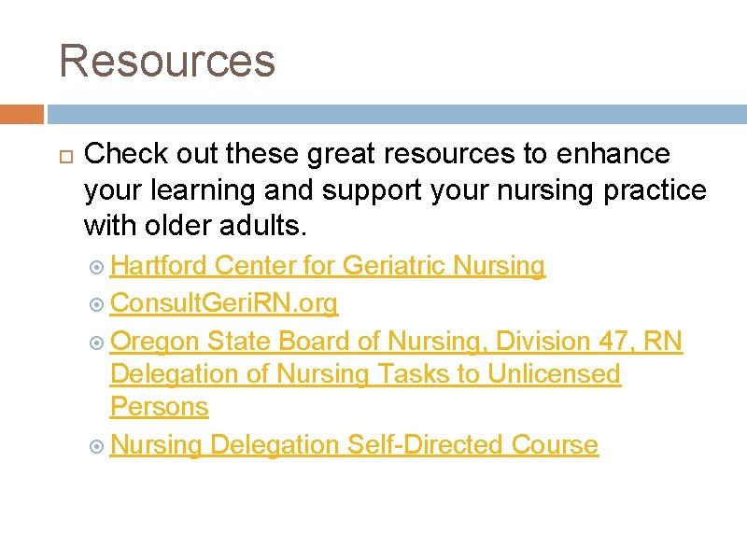Click the "Delegation of Nursing Tasks to Unlicensed" line
747x560 pixels.
[x=365, y=374]
